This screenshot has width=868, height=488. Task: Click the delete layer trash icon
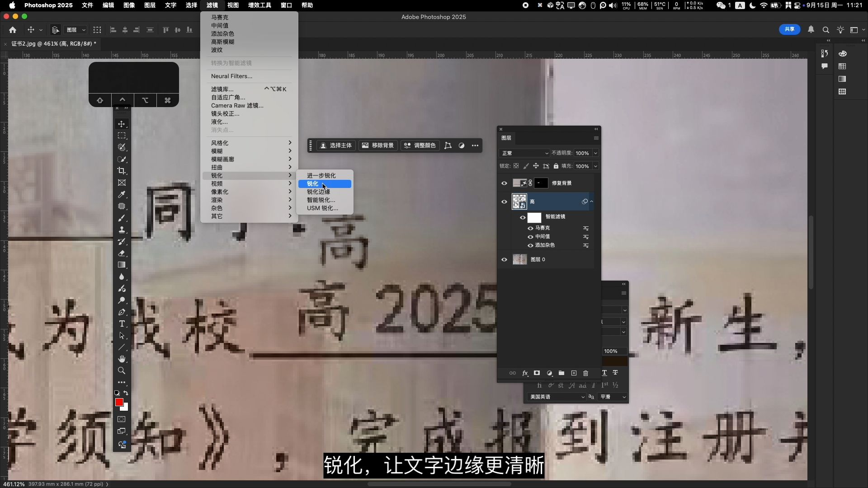coord(585,373)
